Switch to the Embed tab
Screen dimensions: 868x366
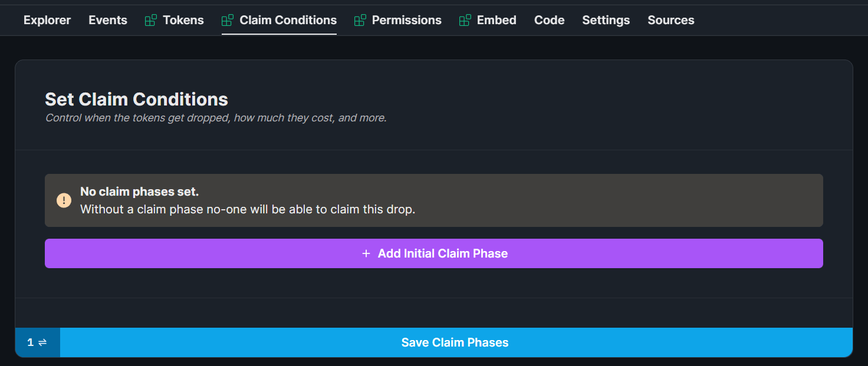coord(497,19)
